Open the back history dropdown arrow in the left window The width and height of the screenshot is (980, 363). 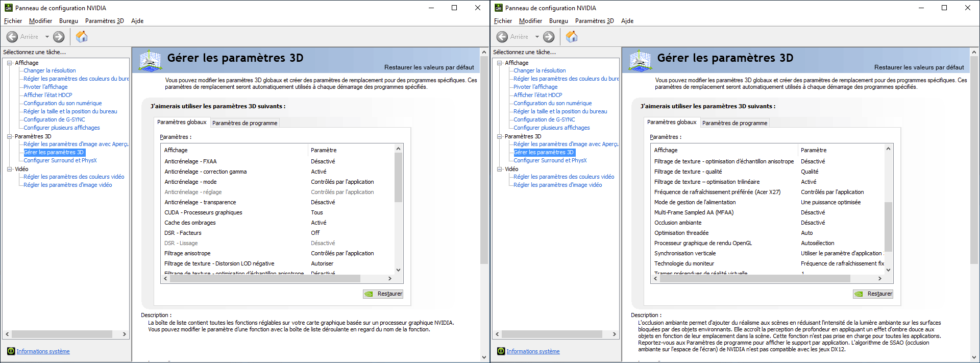[47, 37]
